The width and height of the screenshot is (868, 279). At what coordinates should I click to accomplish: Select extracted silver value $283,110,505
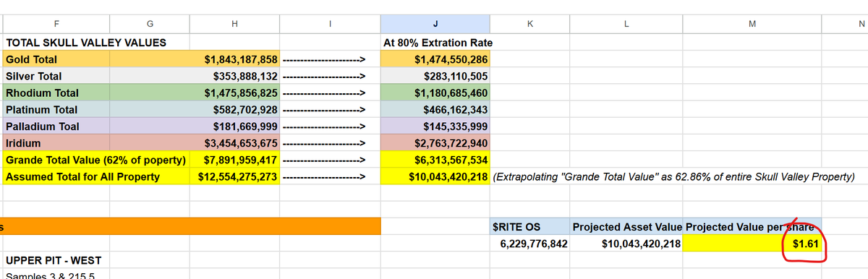tap(435, 76)
